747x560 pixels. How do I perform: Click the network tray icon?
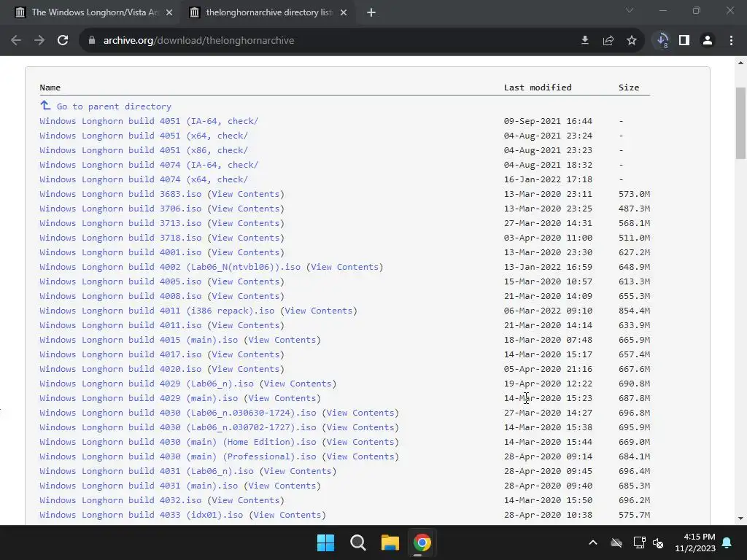coord(639,542)
